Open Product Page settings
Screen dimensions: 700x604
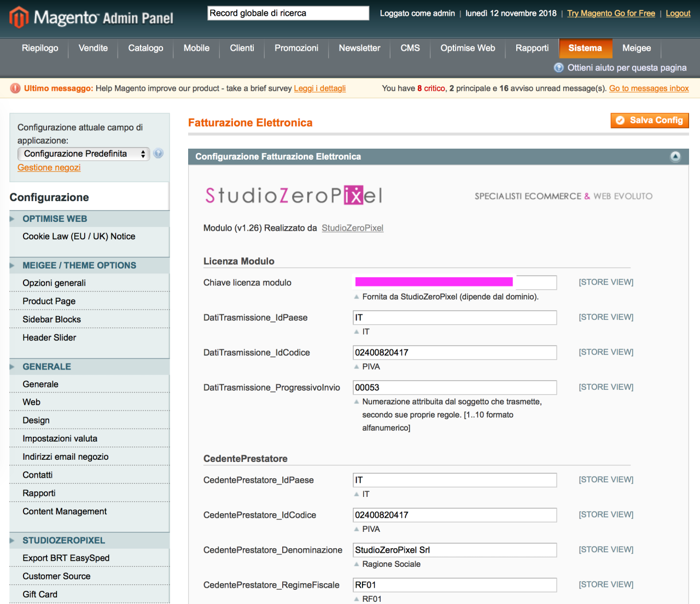[x=49, y=301]
